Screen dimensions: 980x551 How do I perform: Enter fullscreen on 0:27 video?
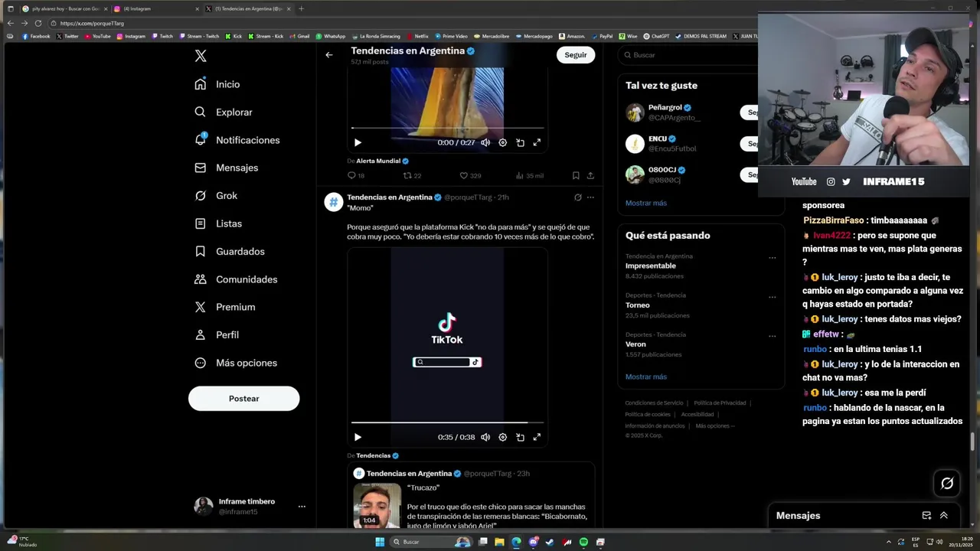[537, 142]
